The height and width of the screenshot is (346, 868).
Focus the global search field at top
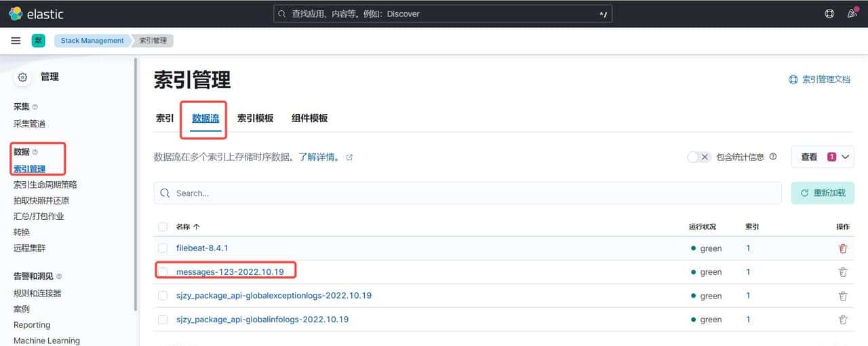[443, 14]
